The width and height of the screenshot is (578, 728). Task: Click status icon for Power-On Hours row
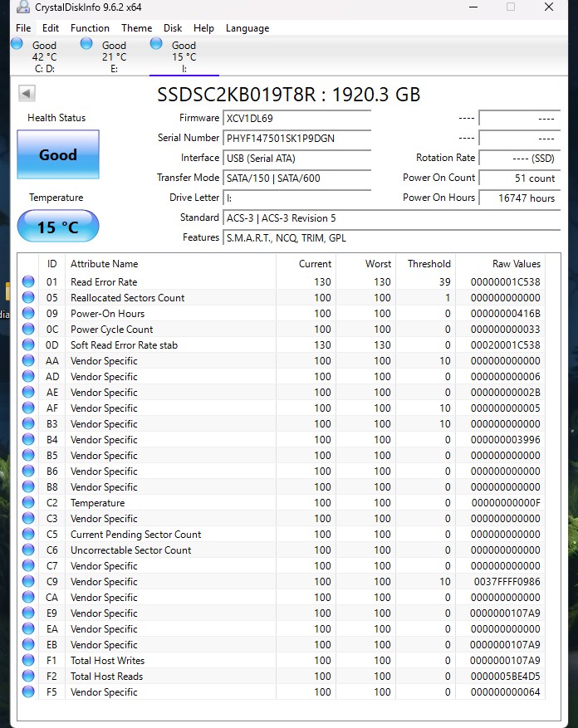coord(28,313)
